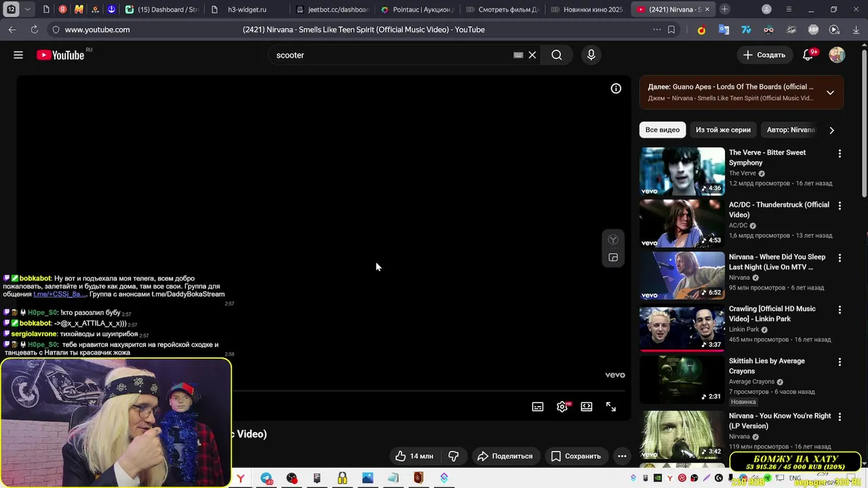868x488 pixels.
Task: Click the Yandex translate floating player button
Action: pyautogui.click(x=613, y=239)
